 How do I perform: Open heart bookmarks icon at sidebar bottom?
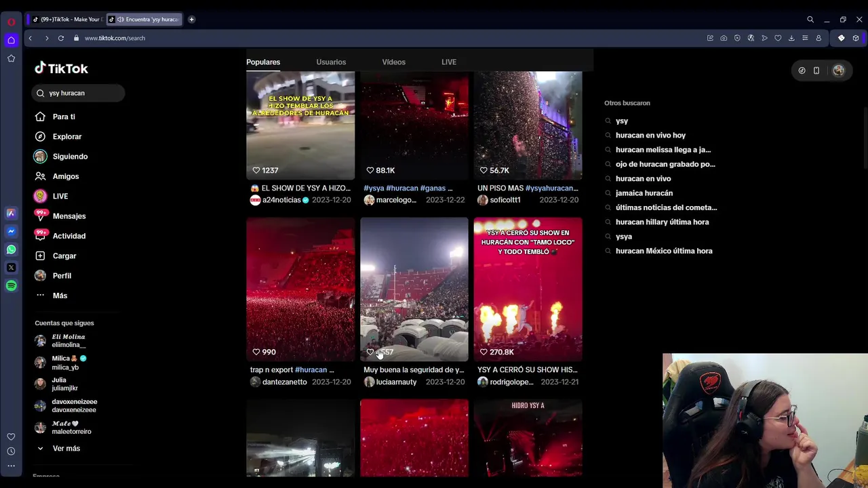click(x=11, y=436)
